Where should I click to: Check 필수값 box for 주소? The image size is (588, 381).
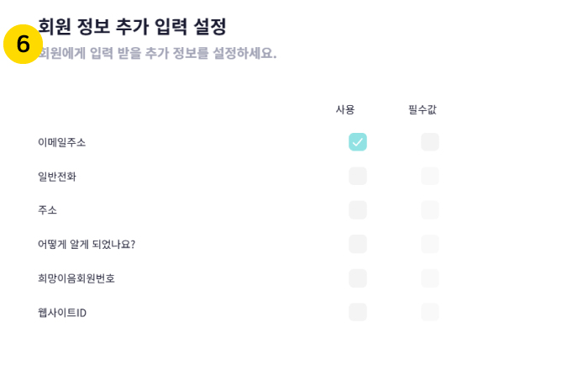coord(430,210)
